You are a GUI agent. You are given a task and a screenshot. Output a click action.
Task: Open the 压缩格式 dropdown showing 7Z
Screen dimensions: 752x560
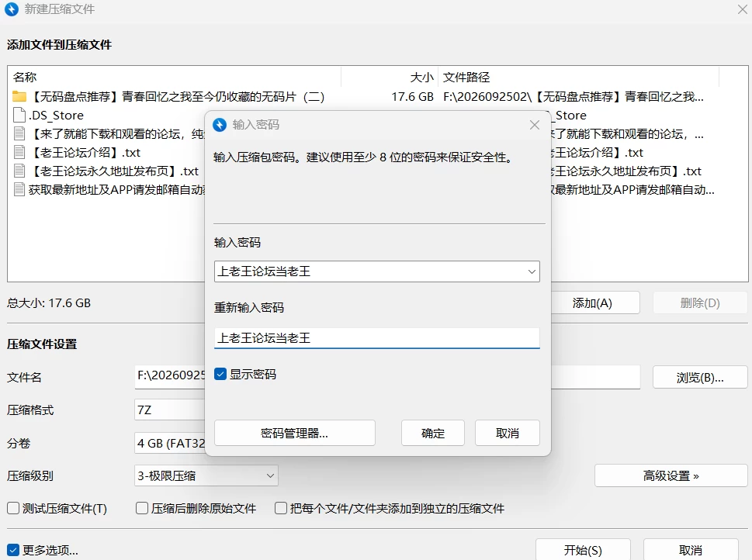[170, 410]
